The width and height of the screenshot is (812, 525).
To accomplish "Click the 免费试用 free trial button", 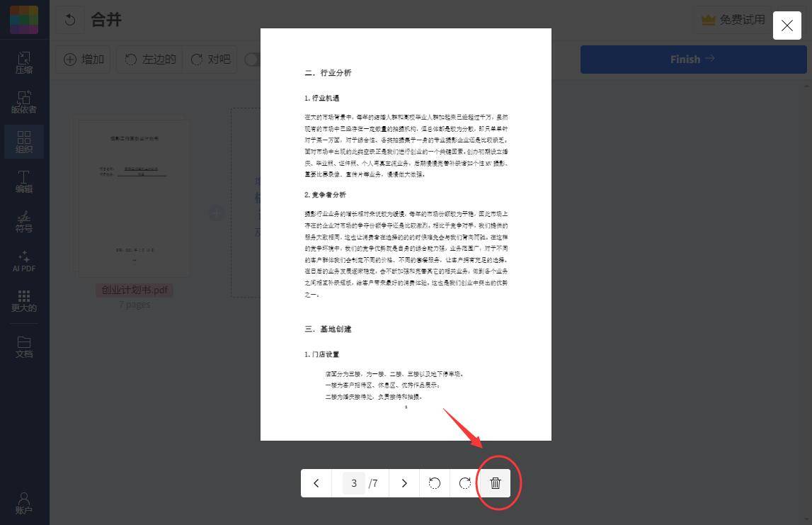I will tap(733, 20).
